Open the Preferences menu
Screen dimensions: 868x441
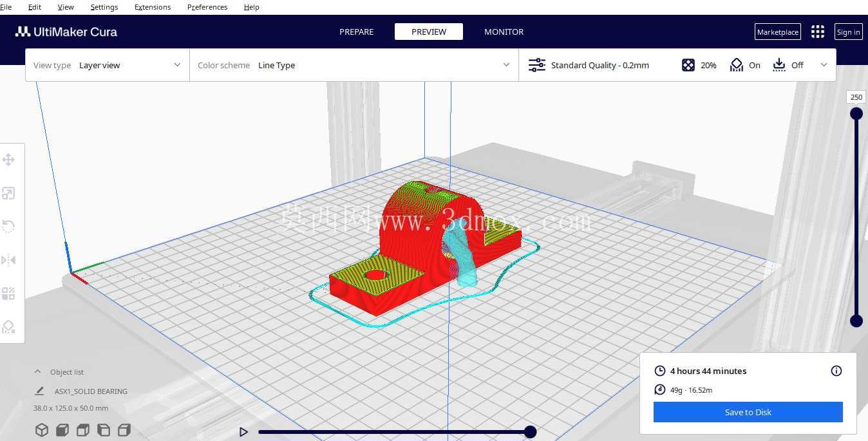(207, 7)
